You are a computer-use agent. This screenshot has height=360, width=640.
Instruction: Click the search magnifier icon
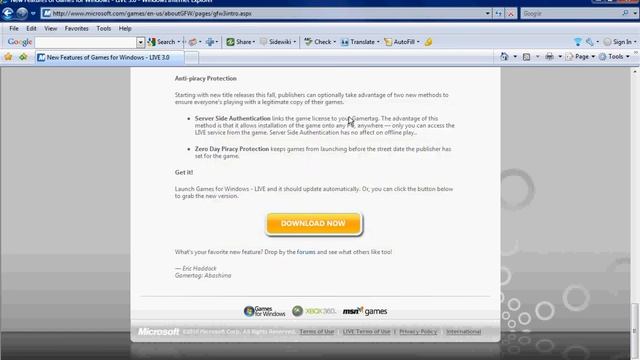click(x=625, y=13)
